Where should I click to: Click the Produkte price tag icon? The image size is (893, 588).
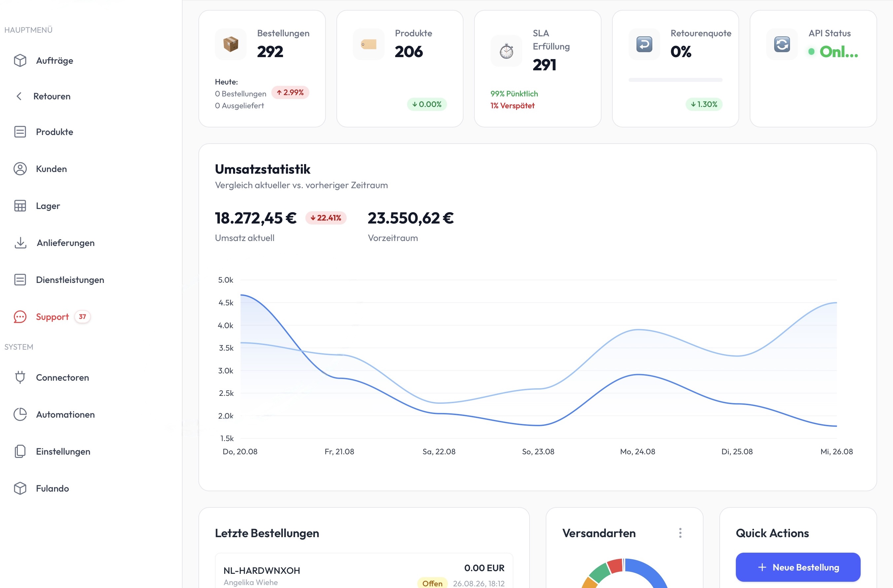point(368,44)
